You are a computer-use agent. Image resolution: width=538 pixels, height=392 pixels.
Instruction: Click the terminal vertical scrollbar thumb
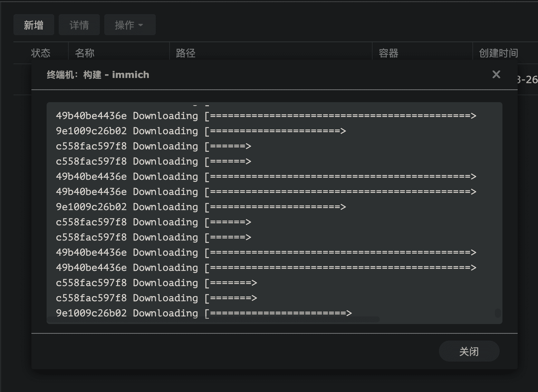point(498,313)
